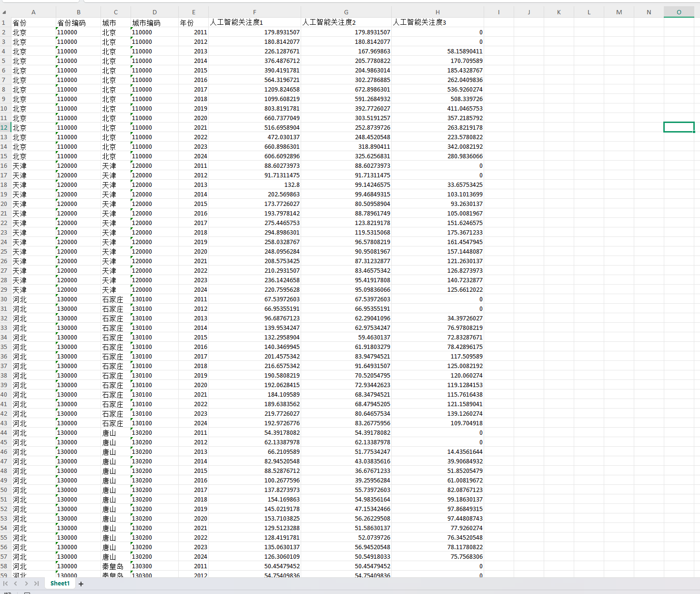Click the 省份 header cell
700x594 pixels.
tap(33, 22)
